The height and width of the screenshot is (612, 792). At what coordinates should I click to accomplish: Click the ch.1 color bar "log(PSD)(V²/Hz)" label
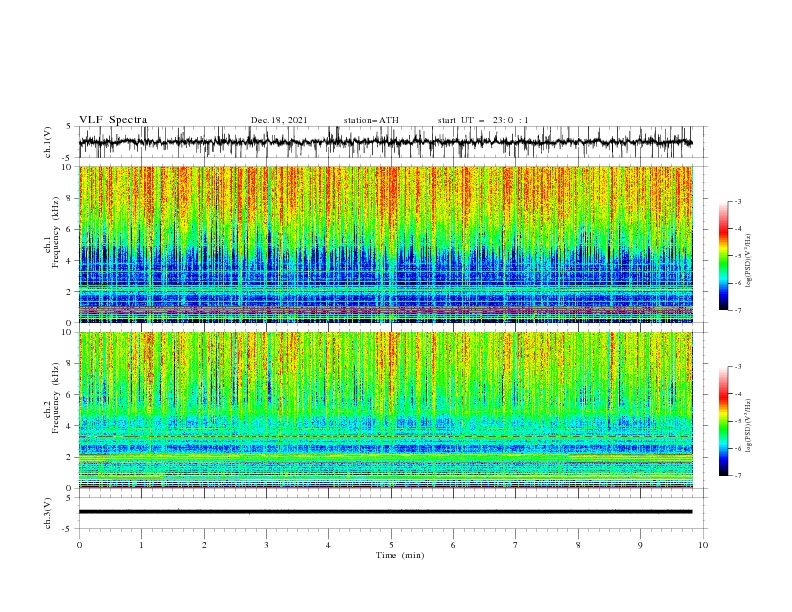(748, 261)
